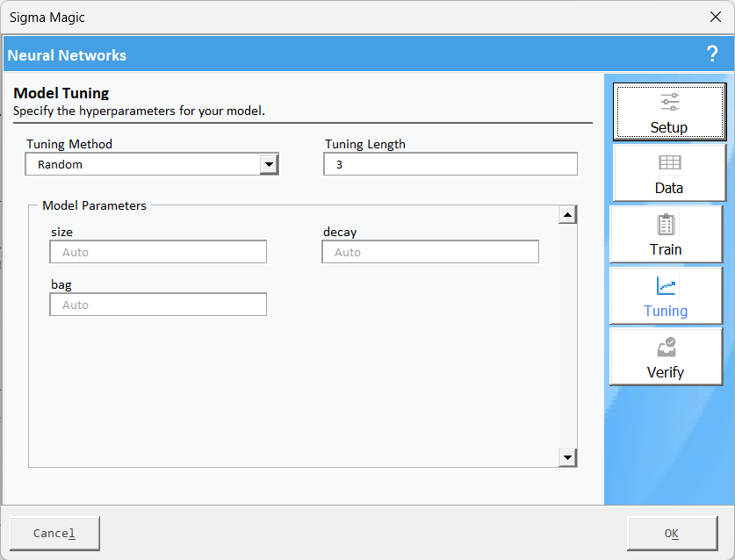
Task: Switch to the Train tab label
Action: pos(666,249)
